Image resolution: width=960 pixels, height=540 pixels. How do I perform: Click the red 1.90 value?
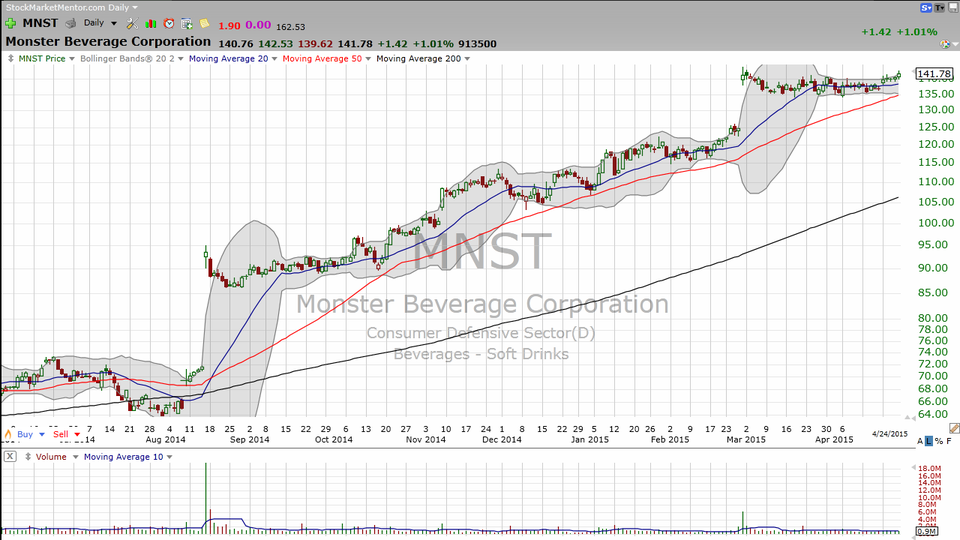click(x=230, y=26)
